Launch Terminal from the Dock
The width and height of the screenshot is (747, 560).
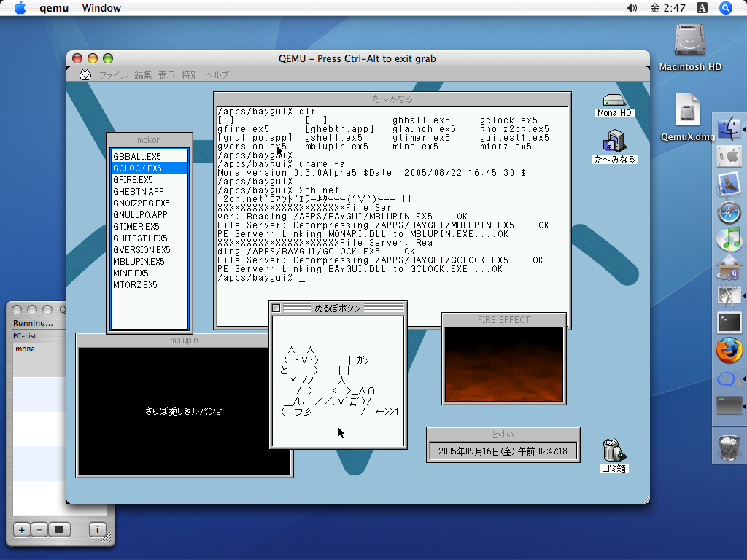coord(729,323)
